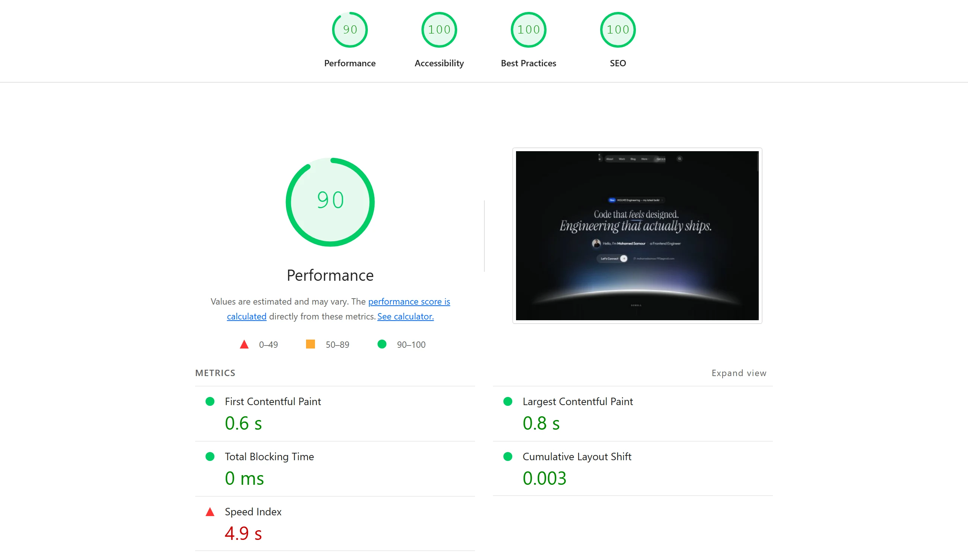Click the red triangle 0–49 legend icon
Image resolution: width=968 pixels, height=560 pixels.
[x=244, y=344]
